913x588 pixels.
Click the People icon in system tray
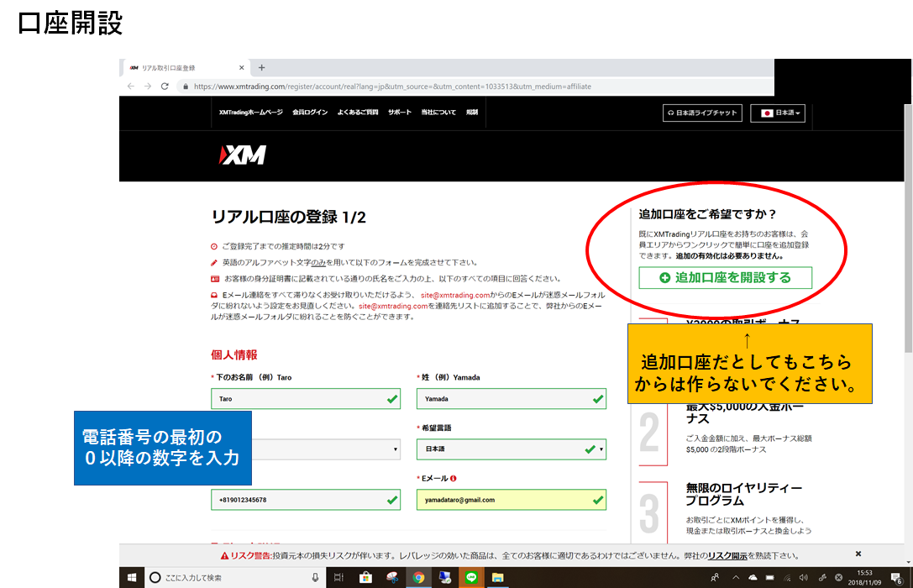tap(715, 578)
